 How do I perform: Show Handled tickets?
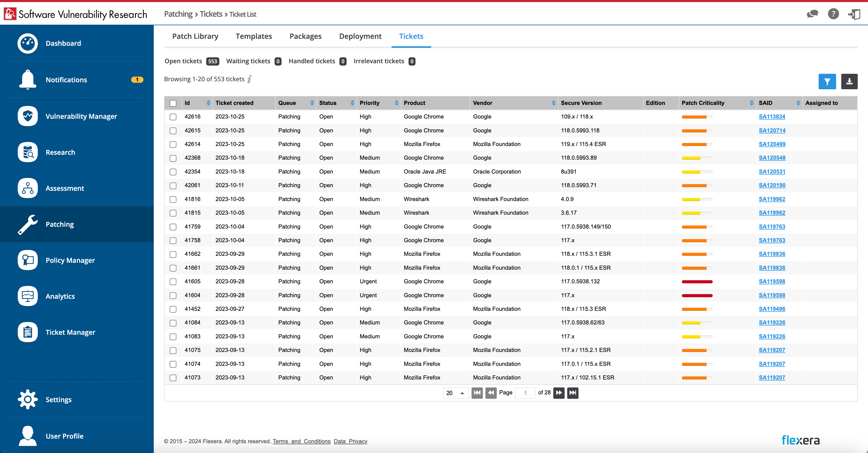pyautogui.click(x=312, y=61)
